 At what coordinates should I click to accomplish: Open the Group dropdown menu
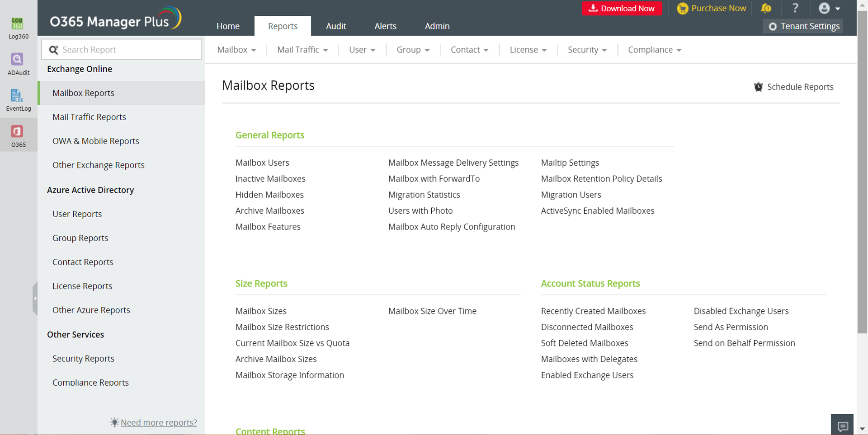(413, 50)
